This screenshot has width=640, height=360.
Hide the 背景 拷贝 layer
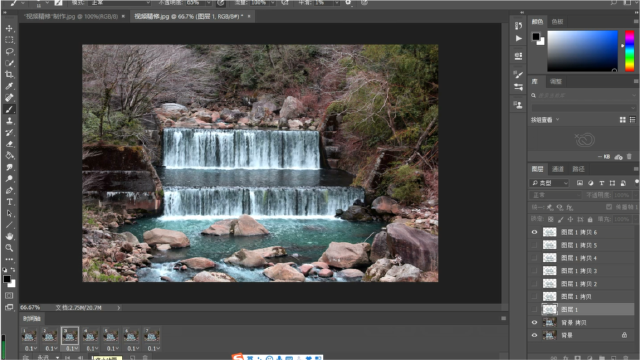(534, 322)
